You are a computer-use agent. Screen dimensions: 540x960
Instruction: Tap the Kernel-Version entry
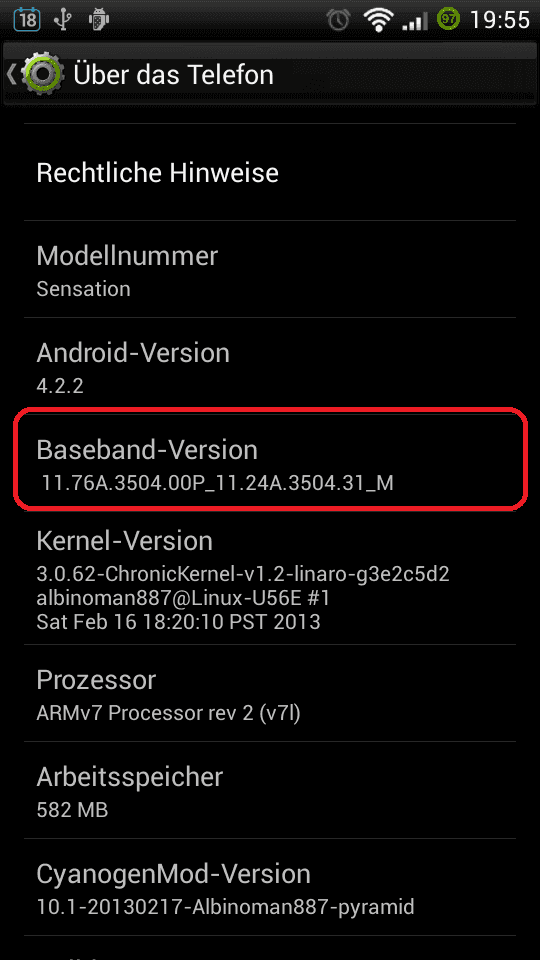[270, 579]
